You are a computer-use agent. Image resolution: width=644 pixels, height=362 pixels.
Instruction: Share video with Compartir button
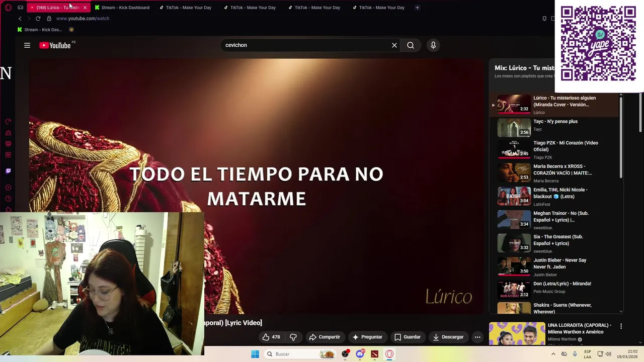[x=325, y=337]
